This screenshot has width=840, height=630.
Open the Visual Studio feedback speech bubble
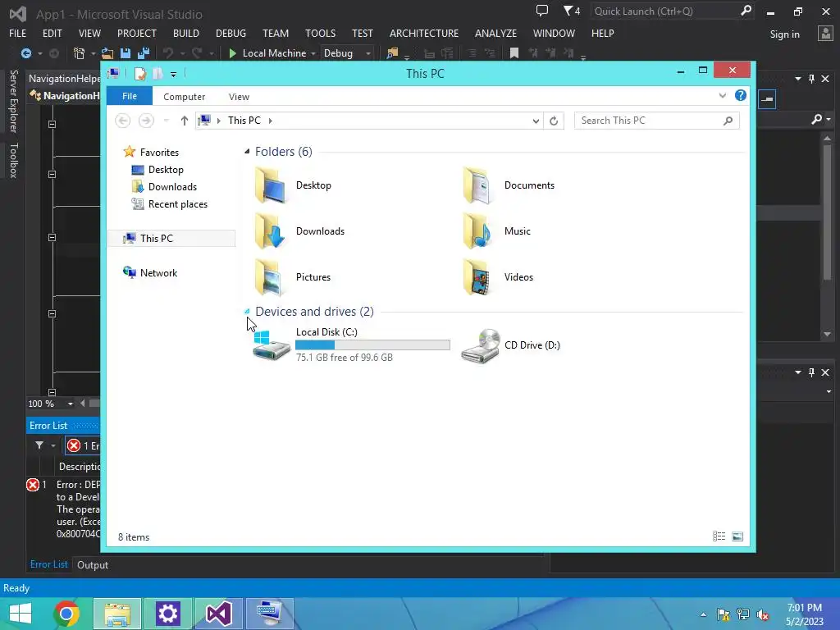(542, 11)
